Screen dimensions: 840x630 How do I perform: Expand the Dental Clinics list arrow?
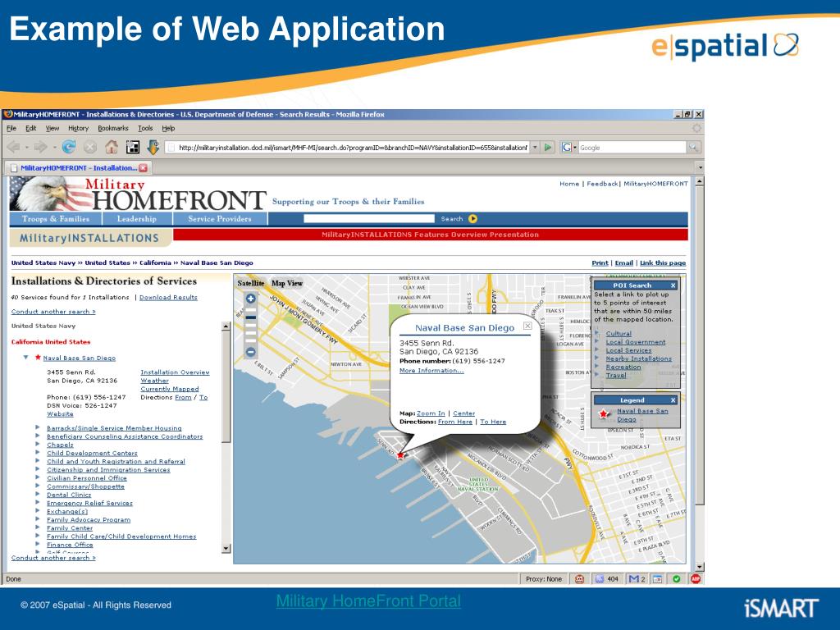pyautogui.click(x=38, y=494)
